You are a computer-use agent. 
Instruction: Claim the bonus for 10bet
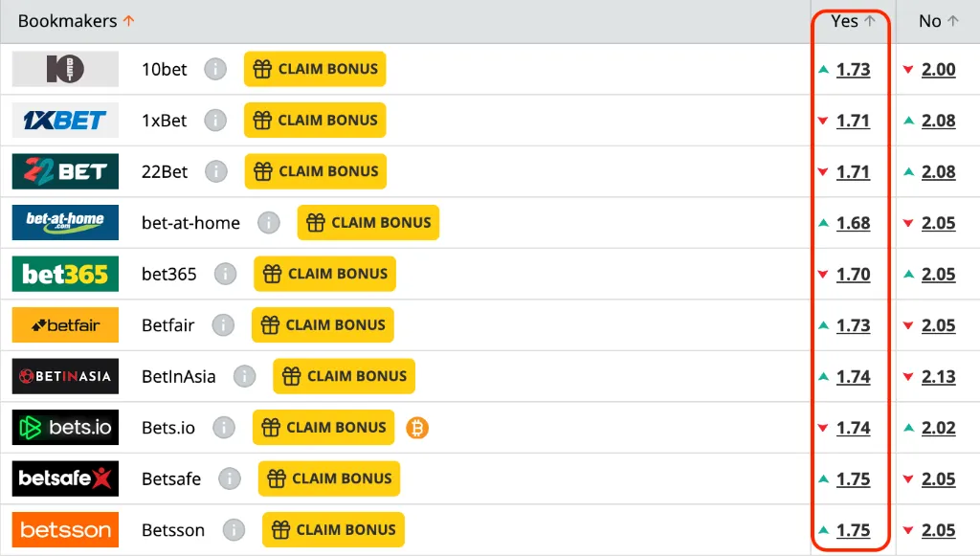(315, 70)
